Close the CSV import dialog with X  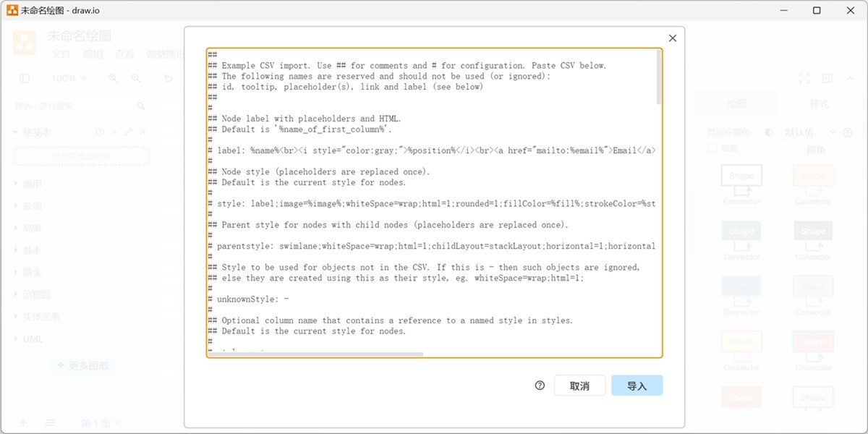tap(673, 38)
